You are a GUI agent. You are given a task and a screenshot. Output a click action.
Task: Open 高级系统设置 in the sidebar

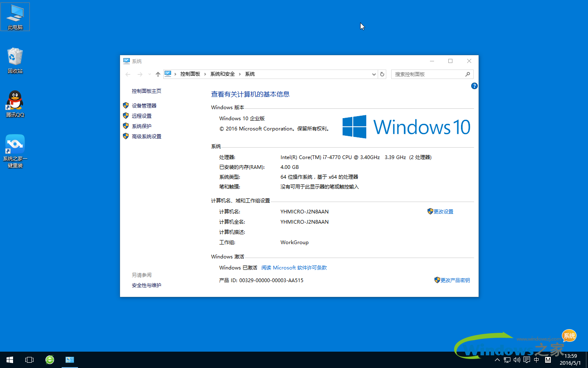[x=146, y=136]
